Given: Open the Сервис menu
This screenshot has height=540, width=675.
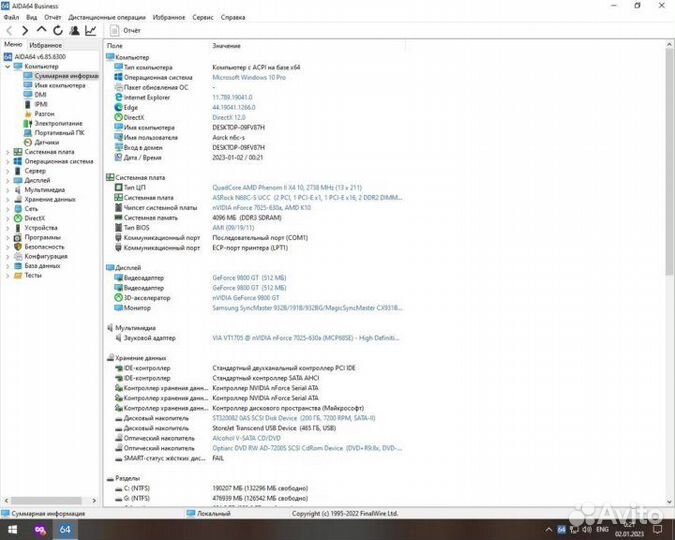Looking at the screenshot, I should pos(202,17).
